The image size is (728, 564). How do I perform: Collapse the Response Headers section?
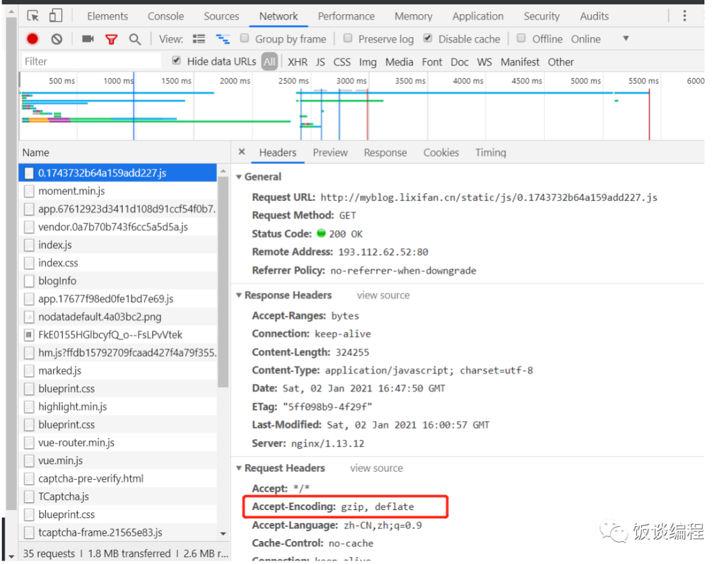[x=239, y=295]
